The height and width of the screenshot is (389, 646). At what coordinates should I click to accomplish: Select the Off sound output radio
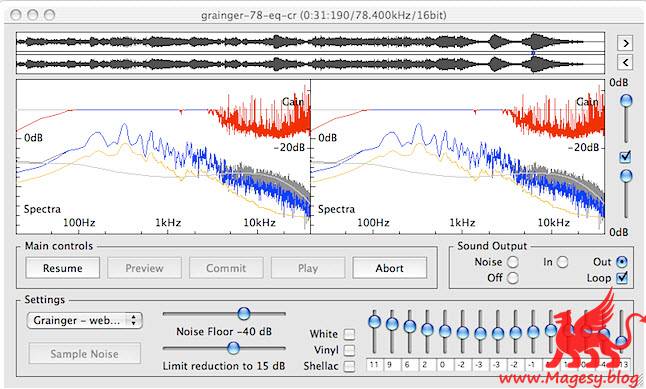513,278
